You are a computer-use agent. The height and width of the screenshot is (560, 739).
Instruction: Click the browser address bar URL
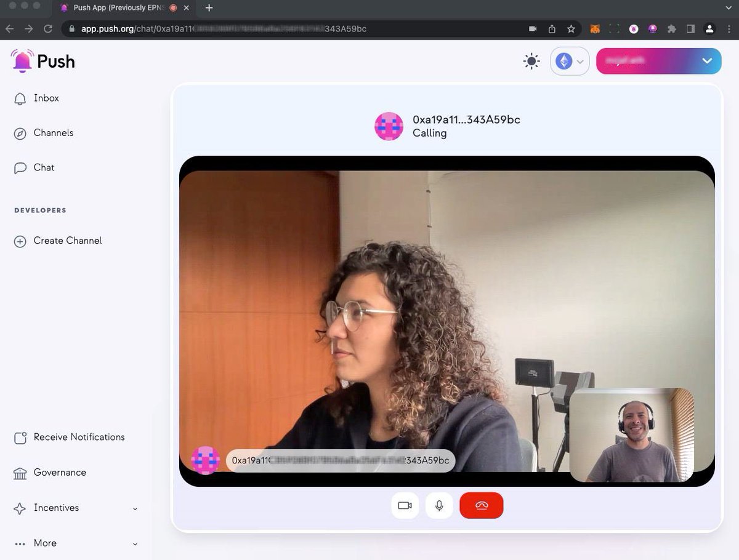[x=224, y=29]
